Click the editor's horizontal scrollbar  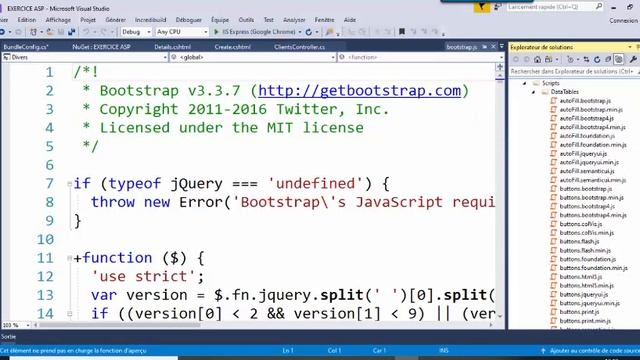[x=120, y=325]
